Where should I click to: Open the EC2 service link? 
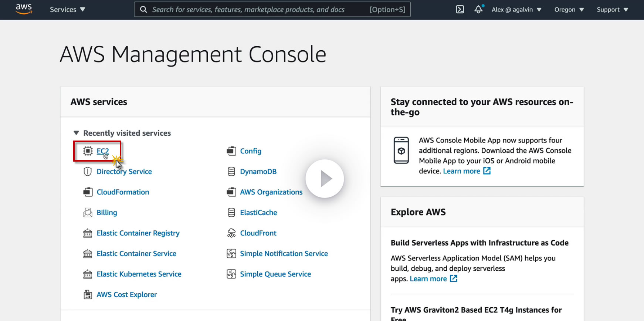coord(102,151)
